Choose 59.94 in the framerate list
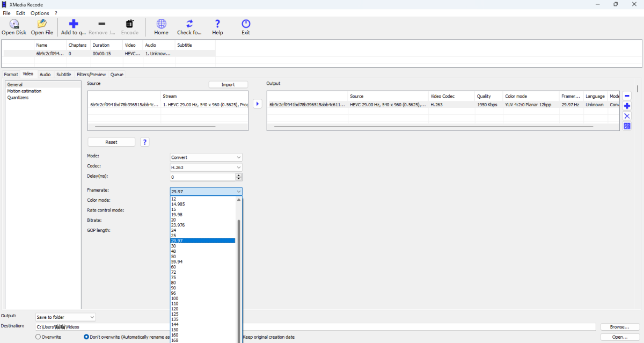Image resolution: width=644 pixels, height=343 pixels. [177, 261]
